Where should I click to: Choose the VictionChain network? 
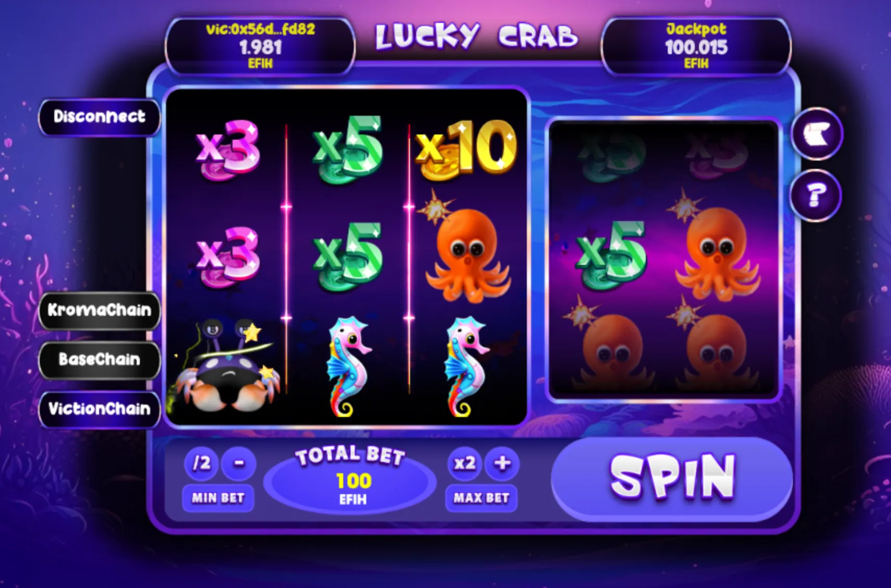pyautogui.click(x=99, y=409)
